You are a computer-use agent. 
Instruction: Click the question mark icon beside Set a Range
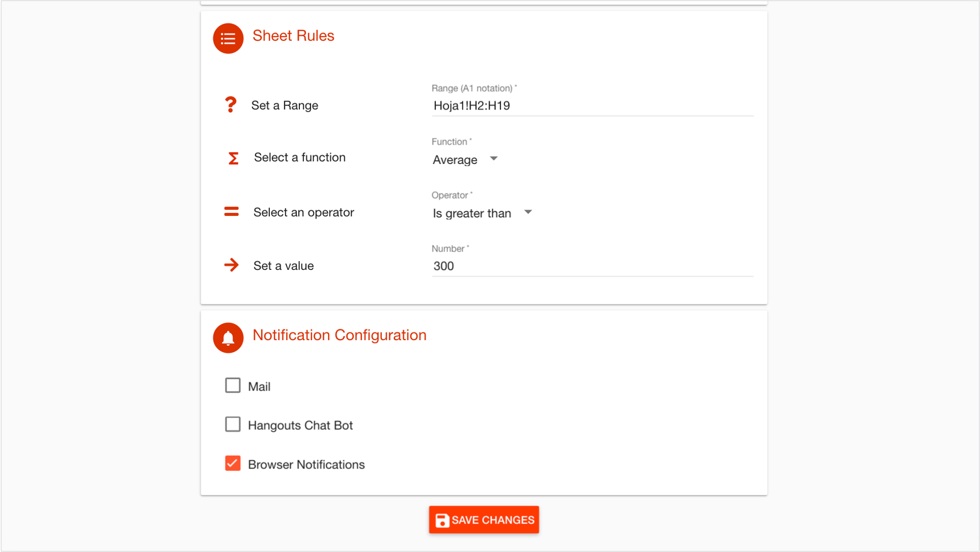point(231,105)
